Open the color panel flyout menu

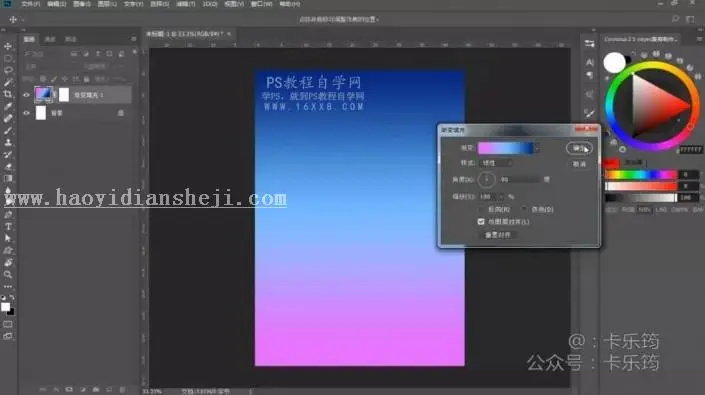[700, 39]
